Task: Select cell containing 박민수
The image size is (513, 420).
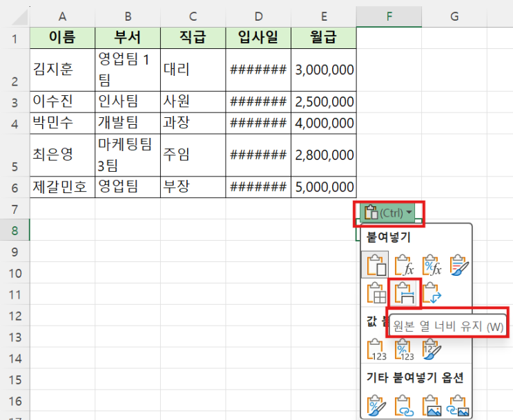Action: (62, 123)
